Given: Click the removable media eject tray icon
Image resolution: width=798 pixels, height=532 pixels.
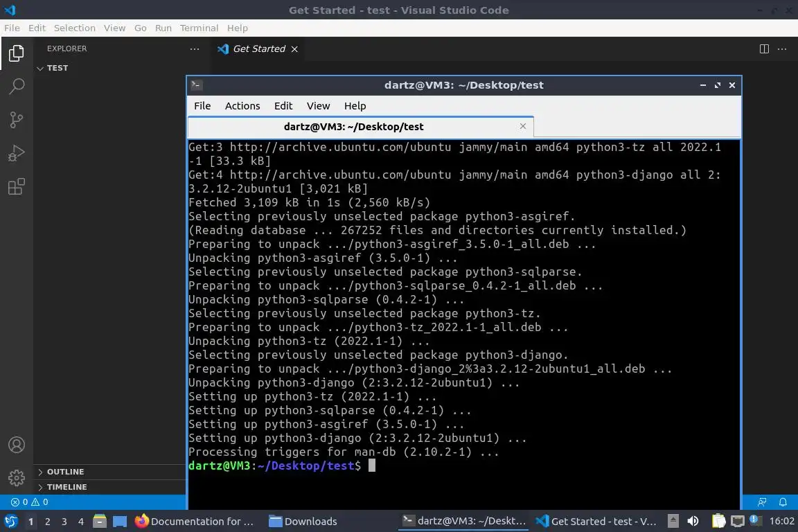Looking at the screenshot, I should tap(673, 522).
